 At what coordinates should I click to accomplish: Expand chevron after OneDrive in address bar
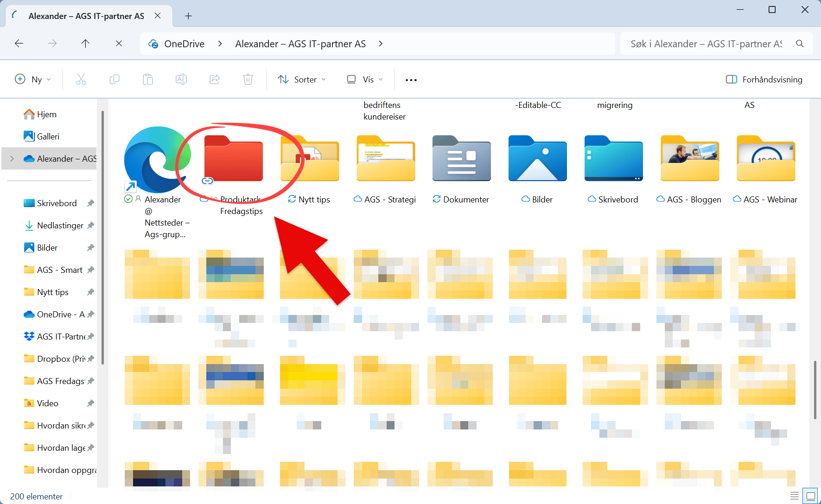[220, 44]
